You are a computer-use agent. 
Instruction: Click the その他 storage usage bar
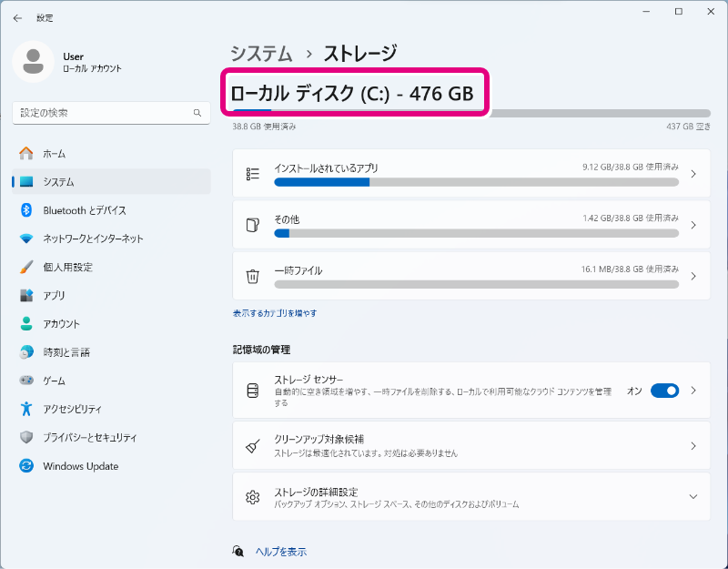(x=476, y=233)
